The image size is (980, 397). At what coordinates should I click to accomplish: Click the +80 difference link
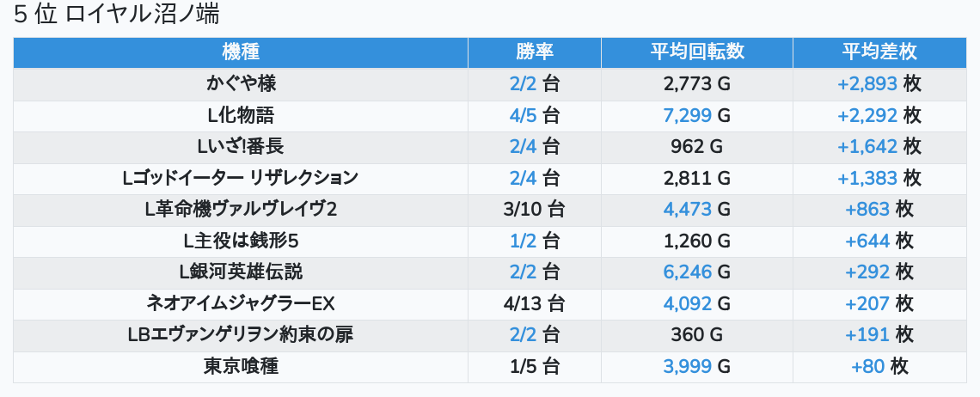click(867, 366)
